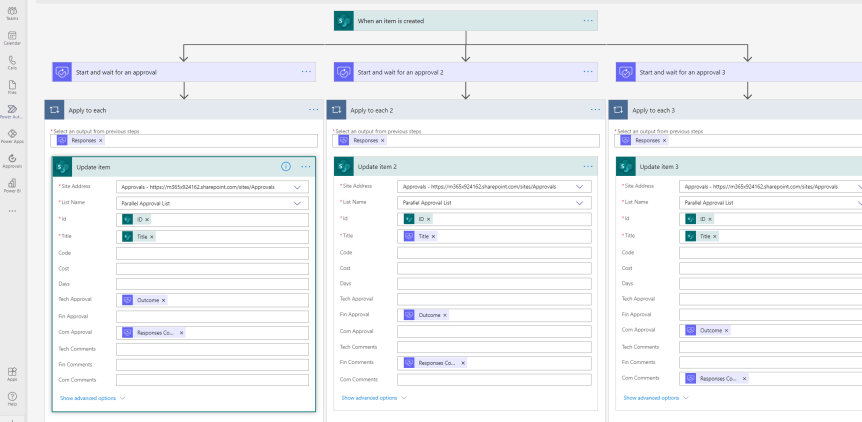Expand List Name dropdown in Update item 2
The height and width of the screenshot is (422, 862).
click(579, 203)
